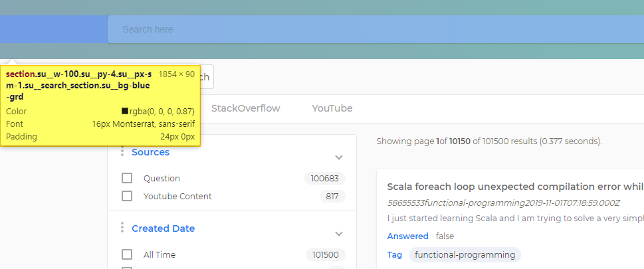Switch to the YouTube tab
This screenshot has height=269, width=644.
pyautogui.click(x=332, y=108)
